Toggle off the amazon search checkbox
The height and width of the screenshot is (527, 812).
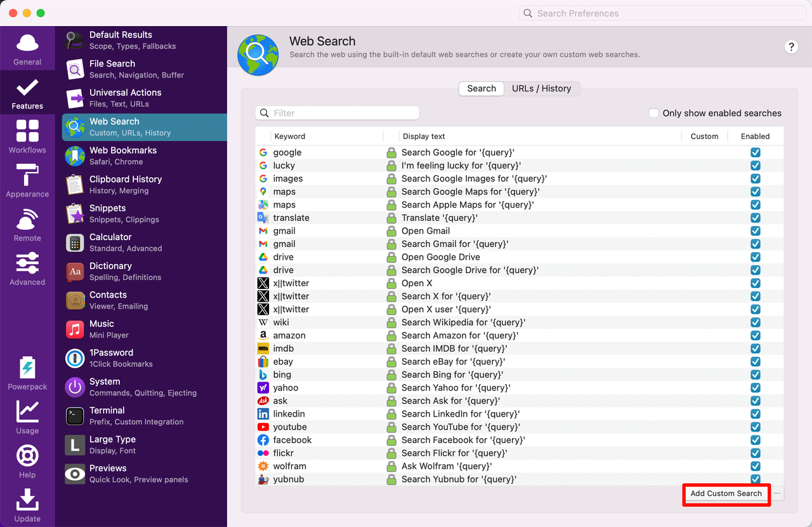(755, 335)
